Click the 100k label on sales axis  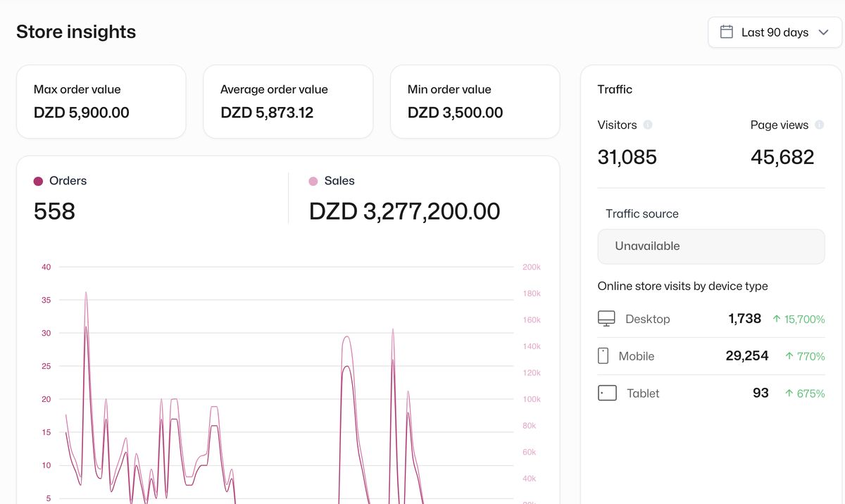click(532, 399)
